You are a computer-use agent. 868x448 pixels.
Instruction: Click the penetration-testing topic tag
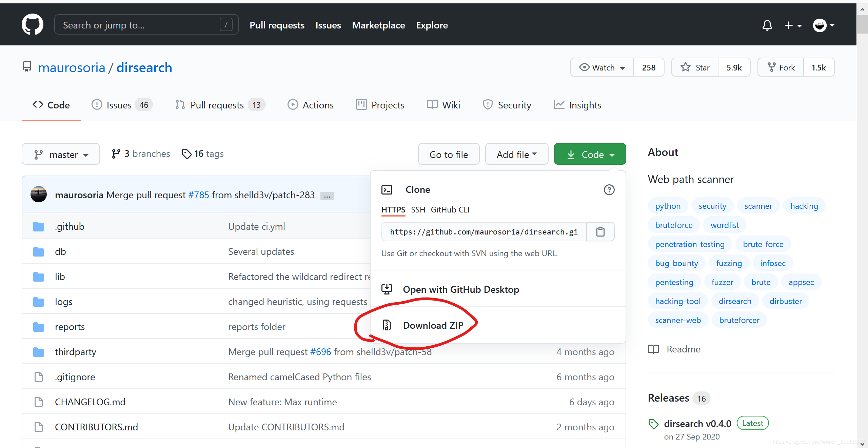[689, 244]
